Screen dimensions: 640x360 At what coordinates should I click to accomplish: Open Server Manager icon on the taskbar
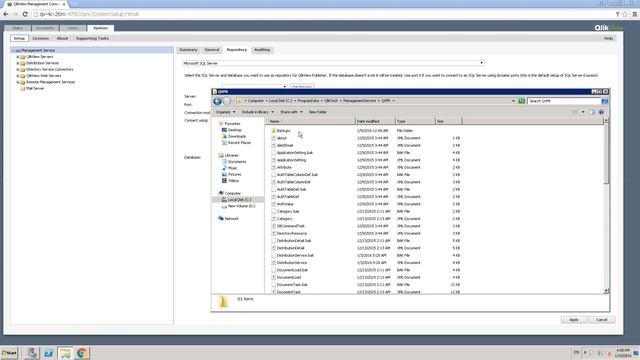click(32, 353)
